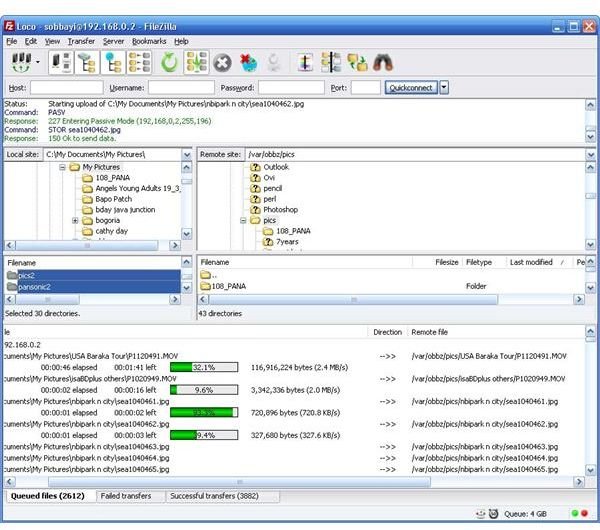Focus the Host input field
Image resolution: width=600 pixels, height=530 pixels.
pyautogui.click(x=67, y=88)
